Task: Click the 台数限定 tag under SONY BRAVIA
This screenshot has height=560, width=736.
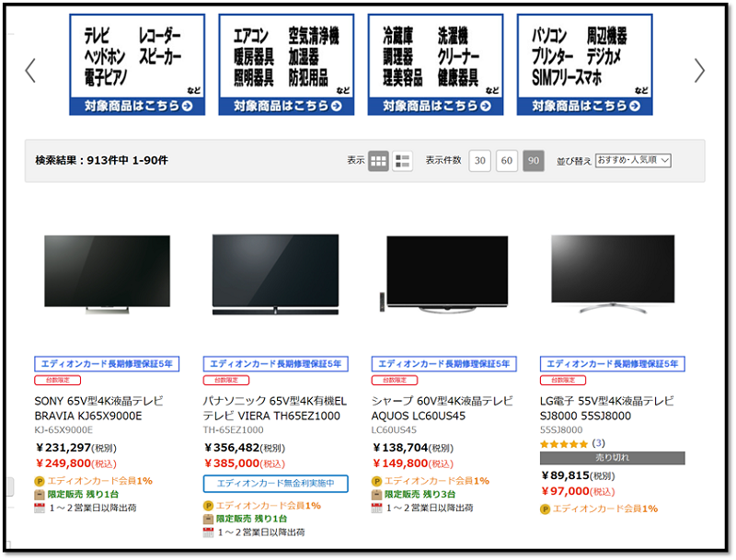Action: pyautogui.click(x=58, y=380)
